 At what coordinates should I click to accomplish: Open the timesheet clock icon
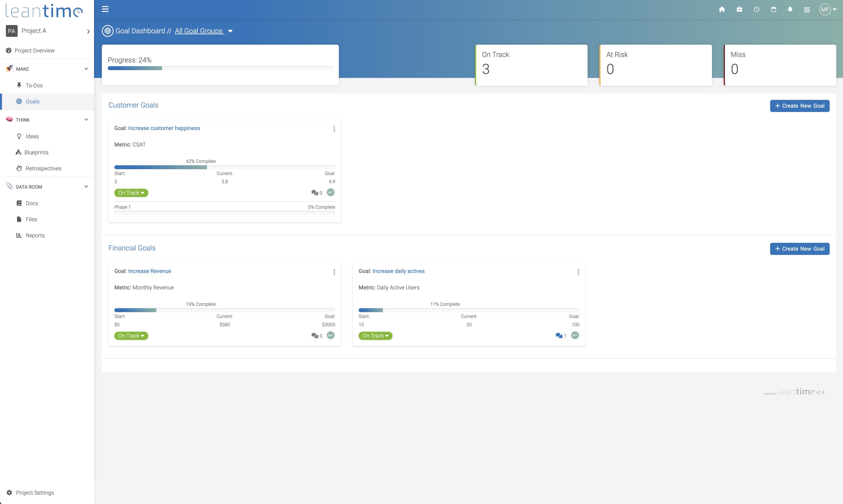click(x=756, y=10)
